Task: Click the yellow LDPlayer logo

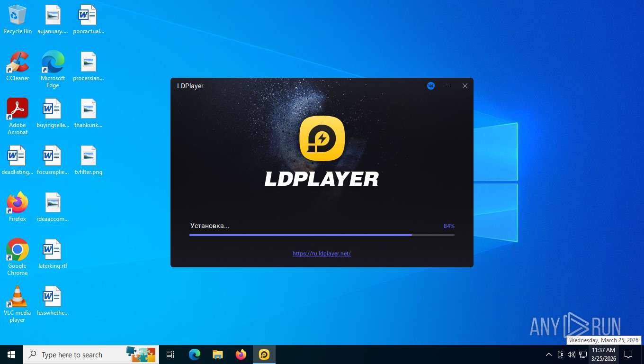Action: pyautogui.click(x=322, y=138)
